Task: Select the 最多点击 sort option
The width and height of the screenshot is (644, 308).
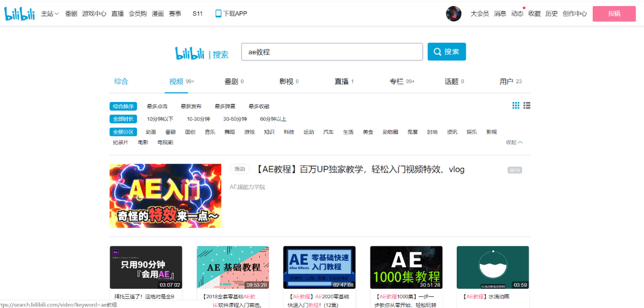Action: [157, 106]
